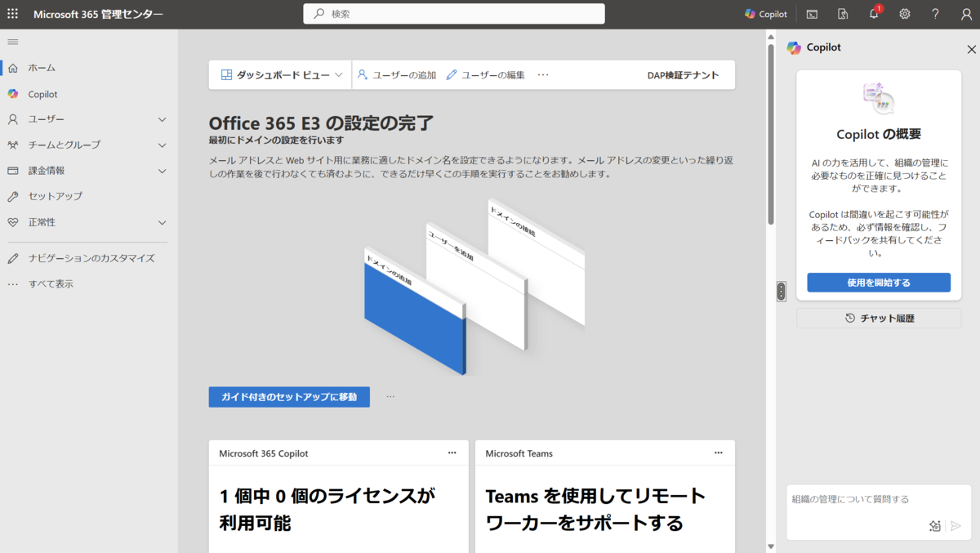Click the prompt suggestions sparkle icon
Screen dimensions: 980x553
coord(935,526)
